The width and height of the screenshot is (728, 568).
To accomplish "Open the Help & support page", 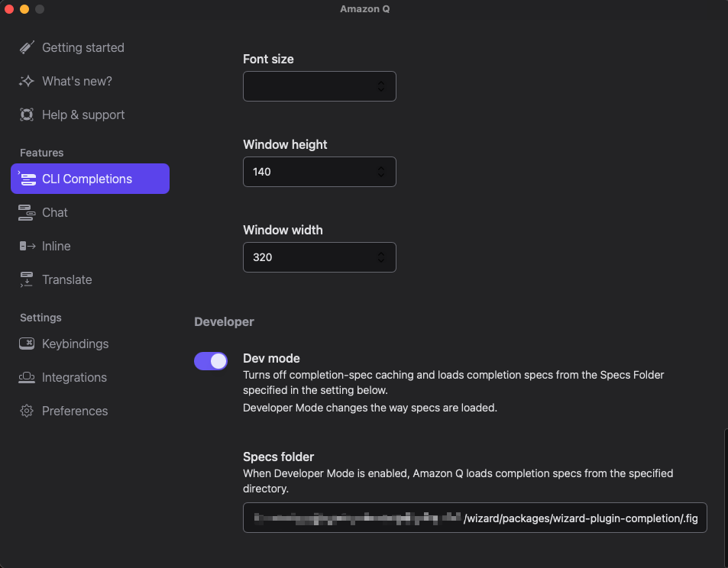I will [83, 115].
